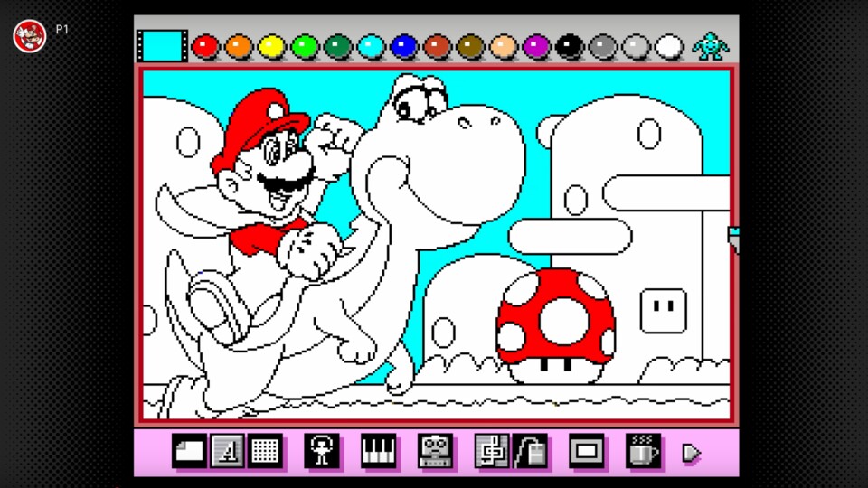The height and width of the screenshot is (488, 868).
Task: Click the current color film-strip preview
Action: (x=162, y=46)
